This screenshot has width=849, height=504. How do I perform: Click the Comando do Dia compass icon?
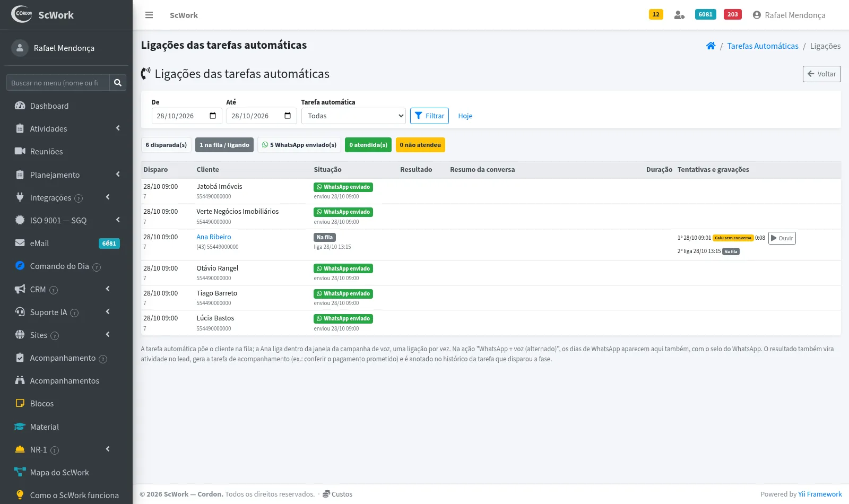pos(20,265)
